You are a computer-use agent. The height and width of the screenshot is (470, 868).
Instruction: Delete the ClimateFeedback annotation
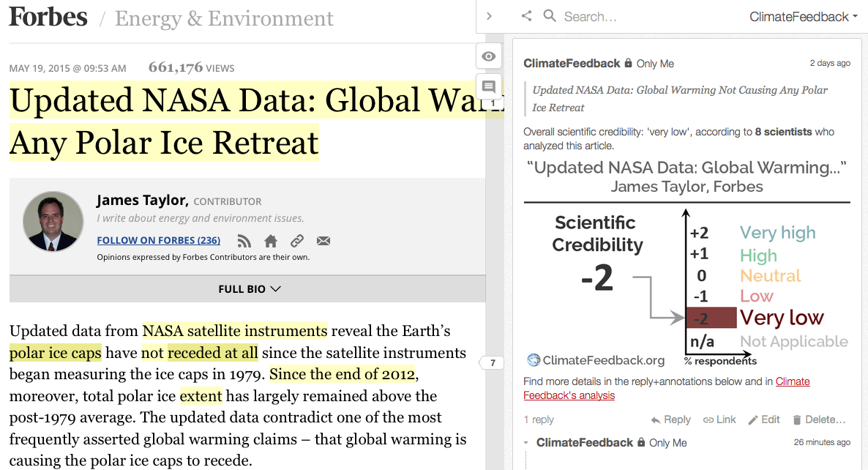click(x=819, y=419)
